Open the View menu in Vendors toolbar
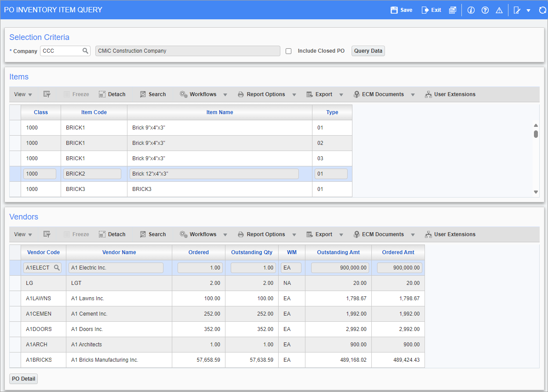The width and height of the screenshot is (548, 392). point(23,234)
